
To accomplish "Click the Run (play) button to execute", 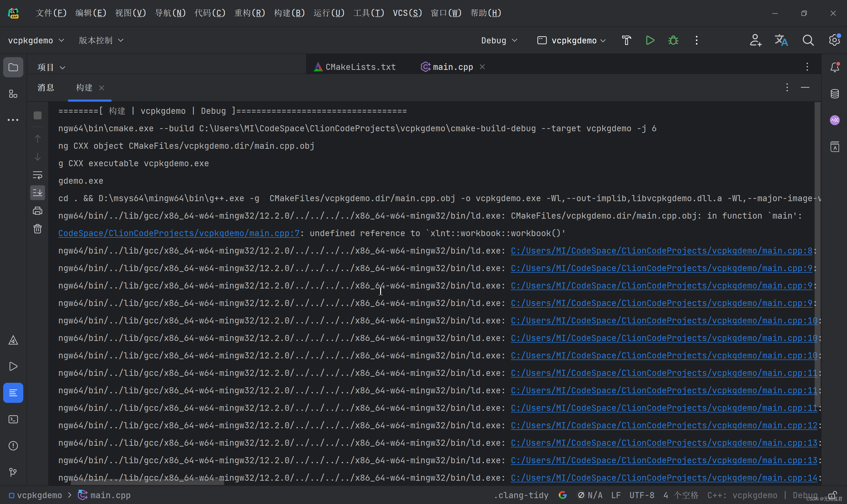I will tap(650, 40).
